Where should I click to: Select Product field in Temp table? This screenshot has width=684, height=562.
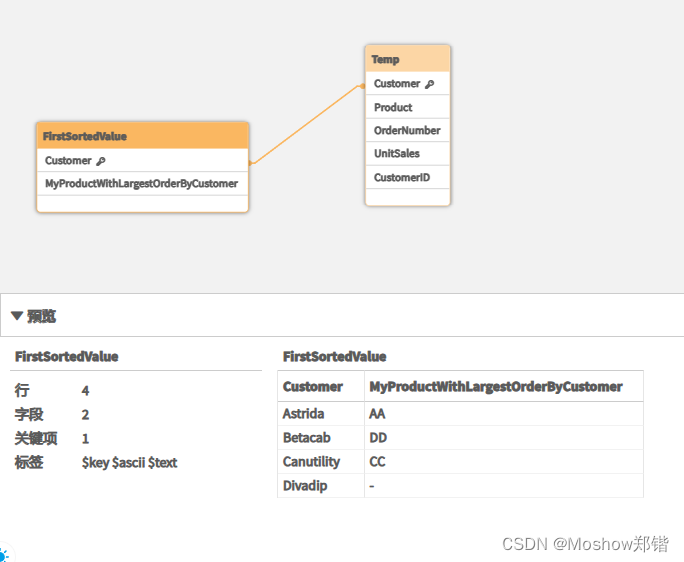[407, 107]
